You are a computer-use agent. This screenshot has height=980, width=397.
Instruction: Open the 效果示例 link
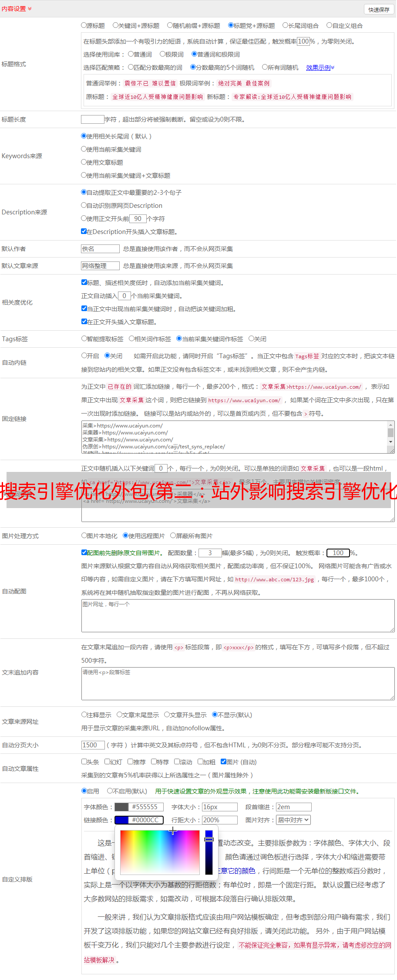tap(320, 68)
